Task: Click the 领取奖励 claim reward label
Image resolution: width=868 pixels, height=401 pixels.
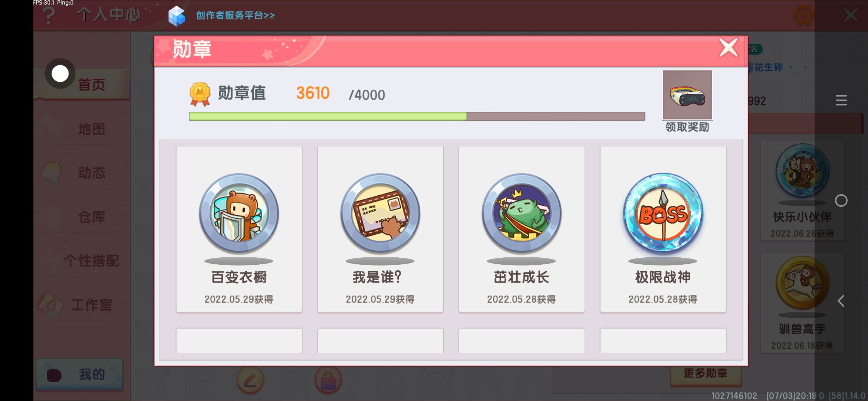Action: tap(687, 127)
